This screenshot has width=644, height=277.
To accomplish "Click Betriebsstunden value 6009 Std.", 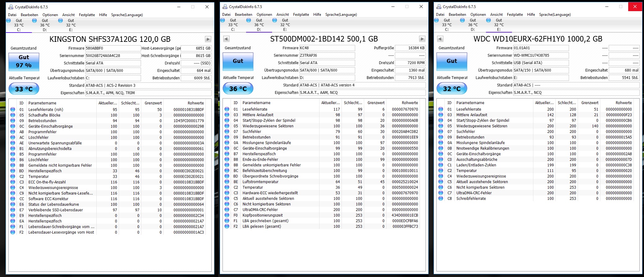I will (196, 78).
